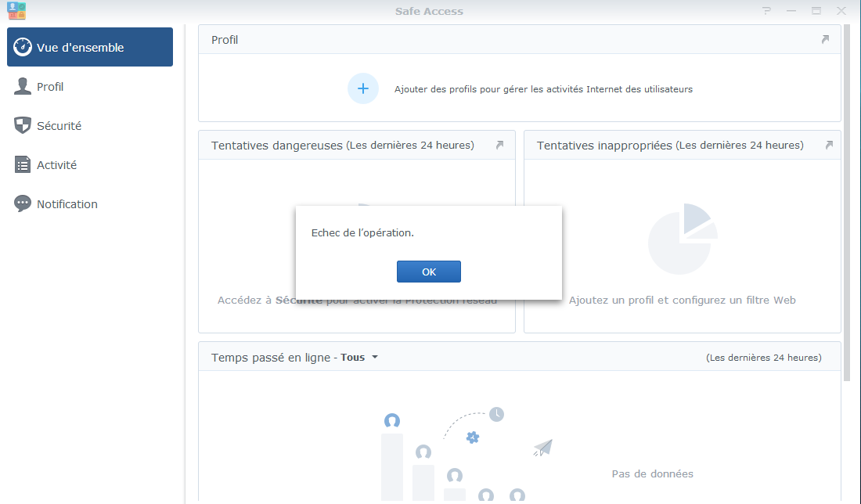Click Ajouter des profils pour gérer text

click(544, 88)
